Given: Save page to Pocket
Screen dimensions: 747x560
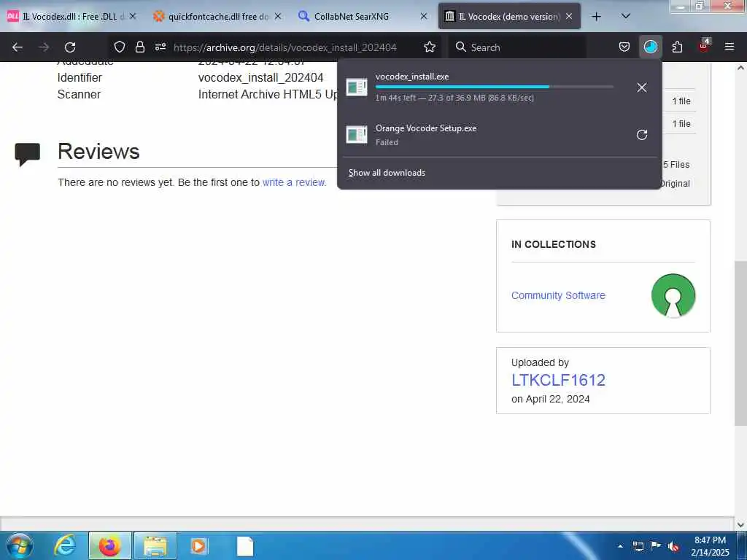Looking at the screenshot, I should [624, 47].
